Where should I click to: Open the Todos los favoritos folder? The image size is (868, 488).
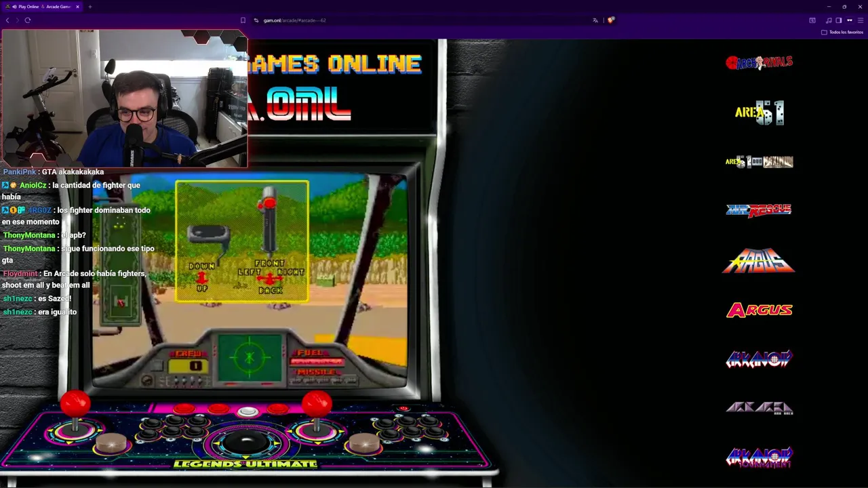(843, 32)
